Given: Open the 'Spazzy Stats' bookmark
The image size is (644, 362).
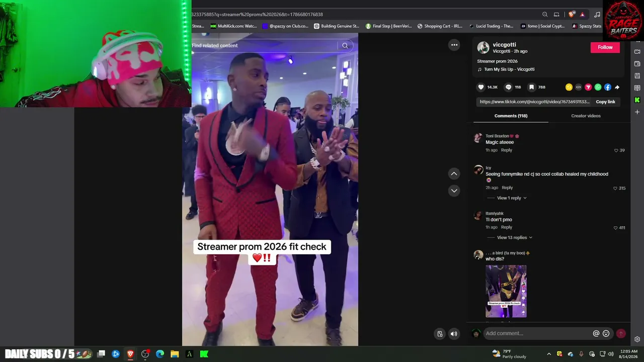Looking at the screenshot, I should 587,26.
